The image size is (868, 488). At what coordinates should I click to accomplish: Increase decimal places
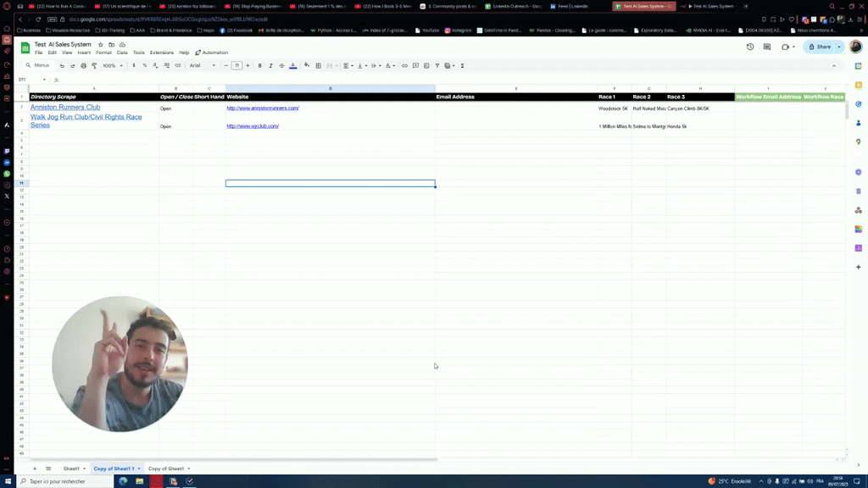[x=167, y=66]
